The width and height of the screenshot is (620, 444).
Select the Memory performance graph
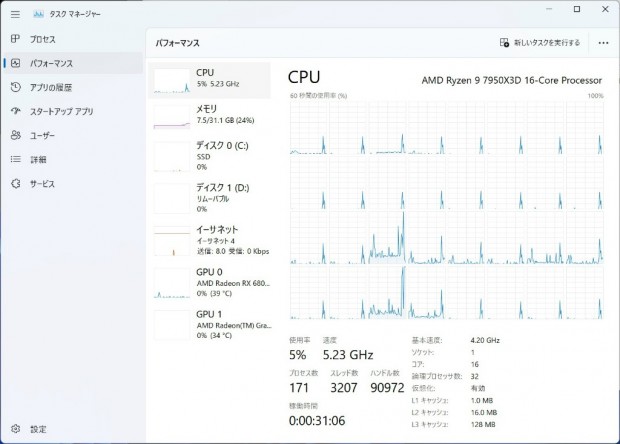pos(210,115)
